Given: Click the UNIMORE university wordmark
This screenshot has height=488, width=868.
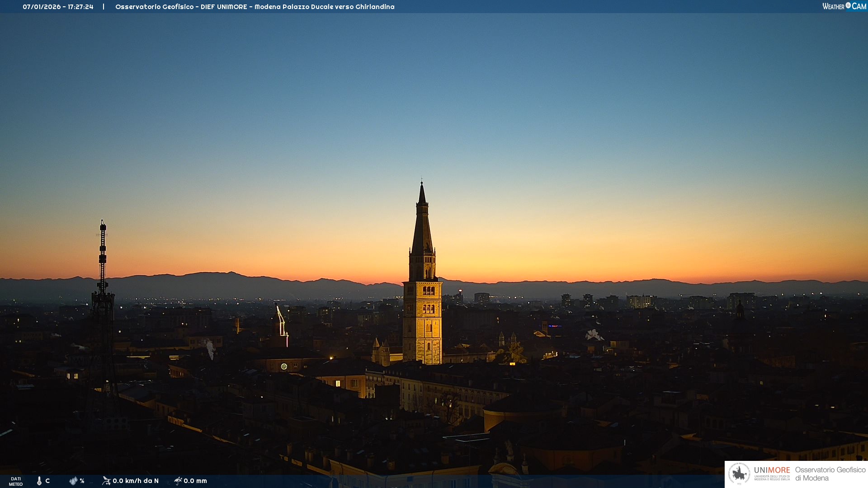Looking at the screenshot, I should coord(772,470).
